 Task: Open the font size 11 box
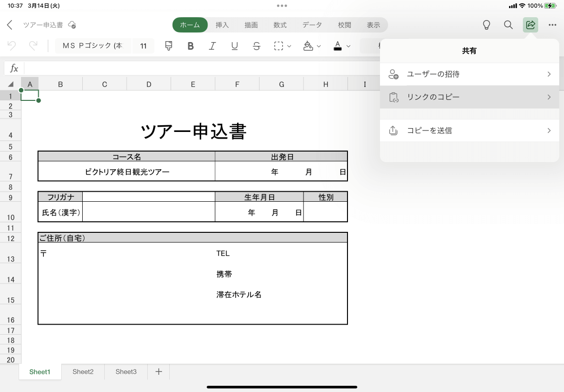tap(143, 46)
